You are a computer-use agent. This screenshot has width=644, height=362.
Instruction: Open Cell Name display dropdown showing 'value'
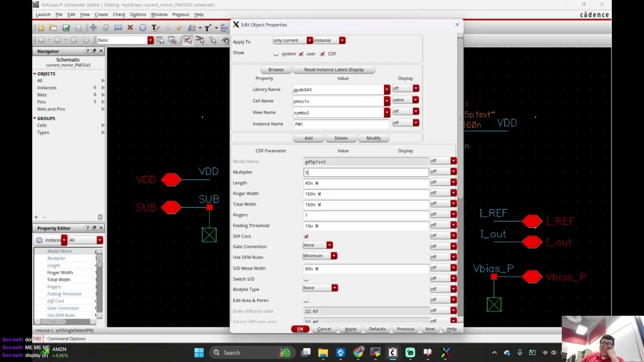406,100
